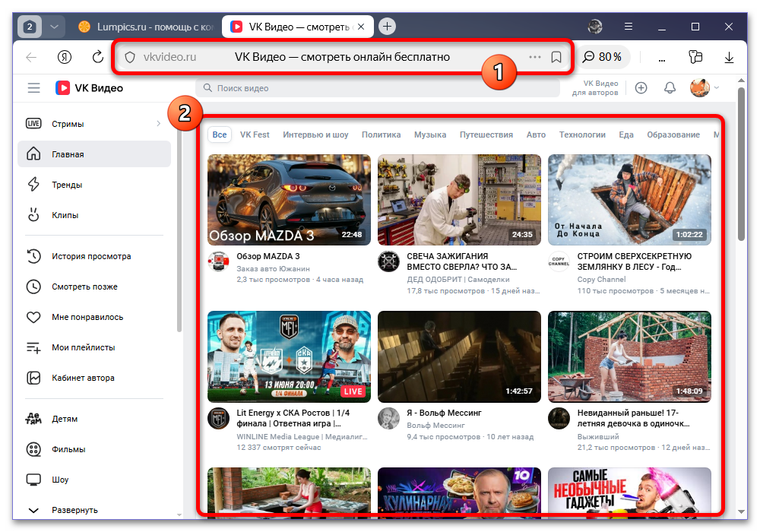Open the browser downloads arrow icon

[x=729, y=57]
